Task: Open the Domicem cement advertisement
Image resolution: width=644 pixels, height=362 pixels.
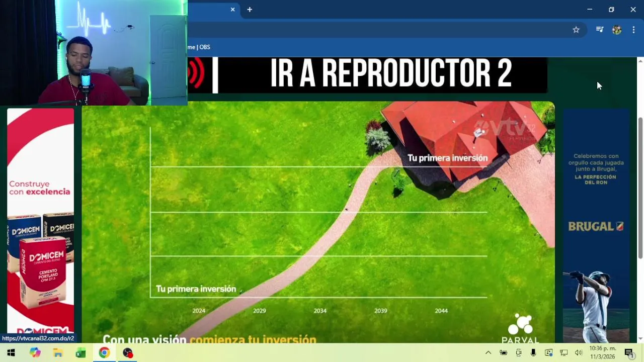Action: pos(40,221)
